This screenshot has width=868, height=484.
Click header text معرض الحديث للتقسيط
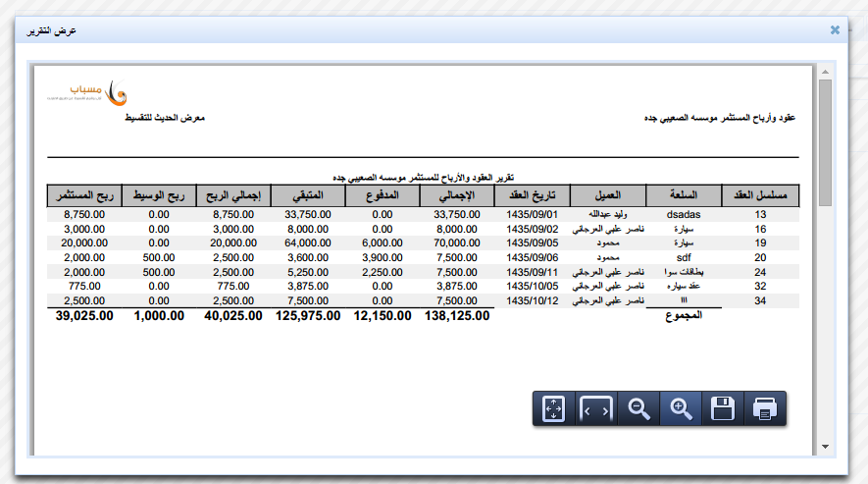point(165,118)
